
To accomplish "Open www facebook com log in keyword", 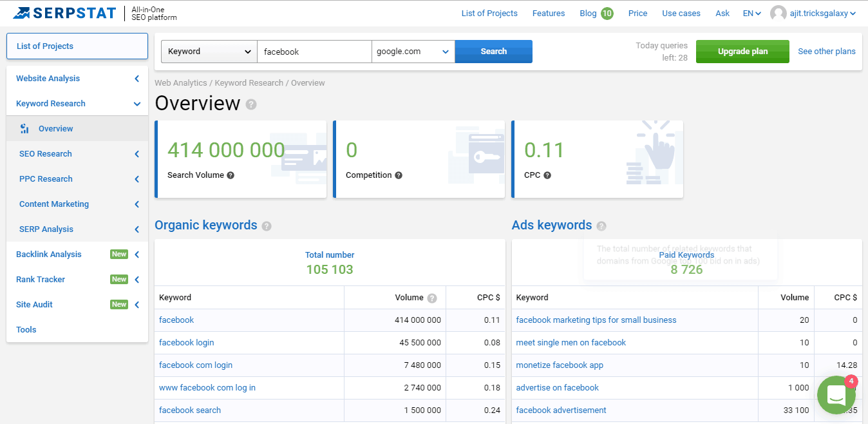I will pyautogui.click(x=207, y=388).
